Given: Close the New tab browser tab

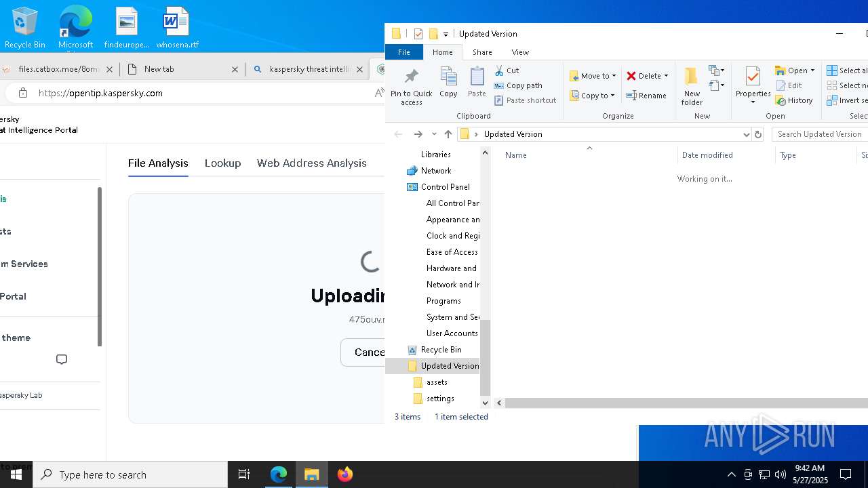Looking at the screenshot, I should coord(235,69).
